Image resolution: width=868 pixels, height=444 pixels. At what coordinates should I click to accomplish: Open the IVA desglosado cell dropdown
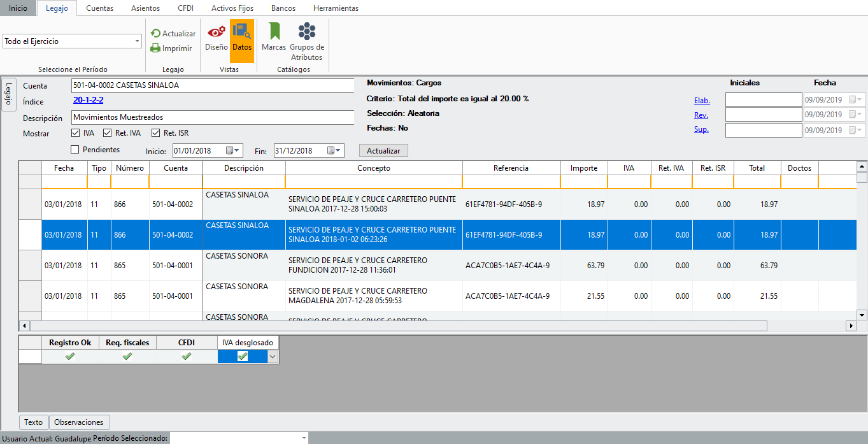point(273,357)
